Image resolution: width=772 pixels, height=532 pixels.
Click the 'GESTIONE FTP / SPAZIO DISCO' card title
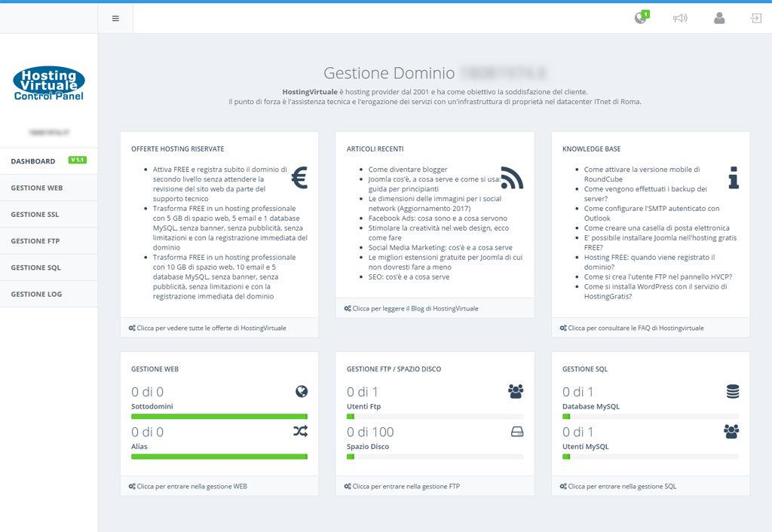tap(394, 369)
